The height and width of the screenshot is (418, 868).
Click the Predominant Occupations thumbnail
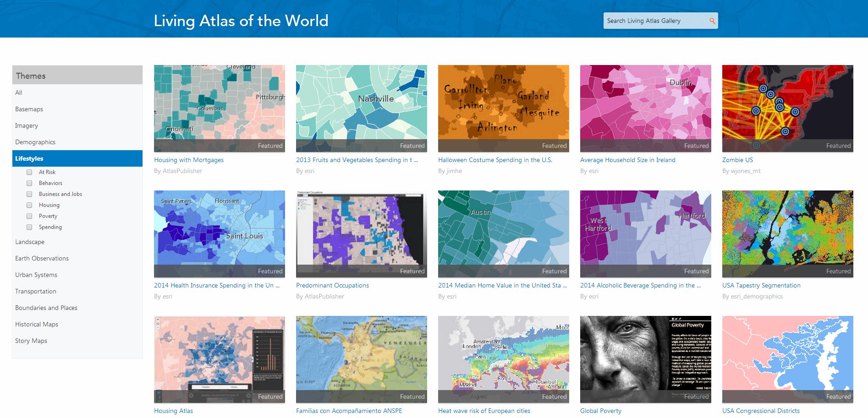(362, 234)
